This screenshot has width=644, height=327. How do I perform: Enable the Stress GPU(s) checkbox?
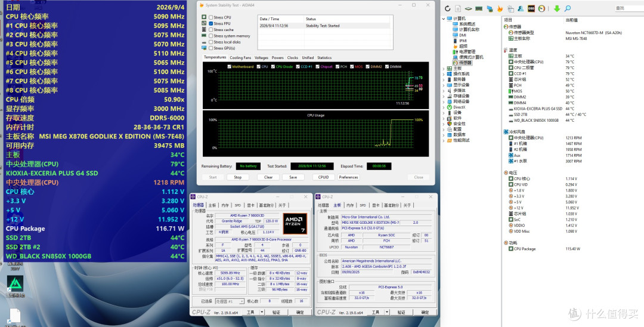[x=210, y=48]
